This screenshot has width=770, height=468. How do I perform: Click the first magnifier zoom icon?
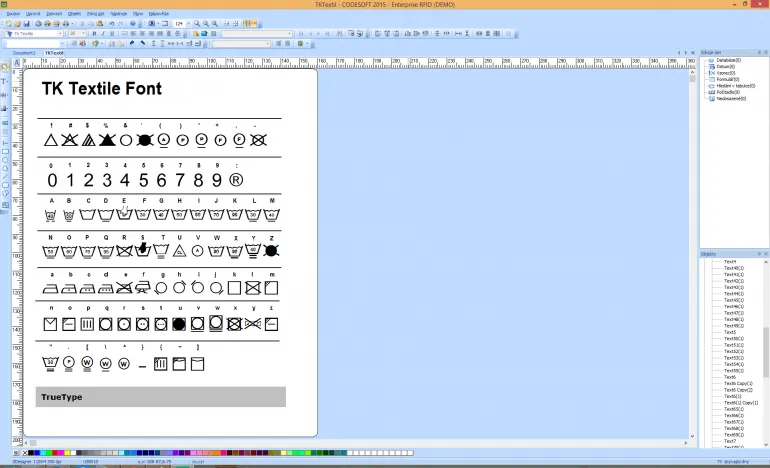[197, 24]
